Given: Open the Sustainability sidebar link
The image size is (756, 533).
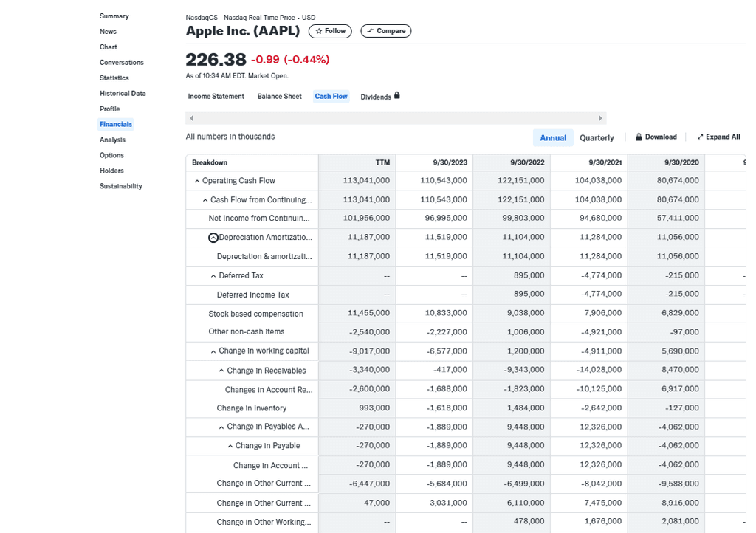Looking at the screenshot, I should [x=120, y=186].
